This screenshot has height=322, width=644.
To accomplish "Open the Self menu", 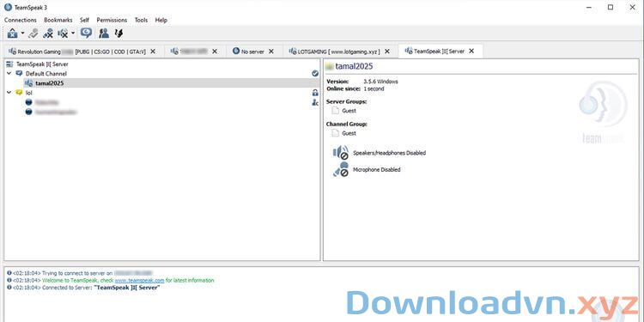I will 85,20.
